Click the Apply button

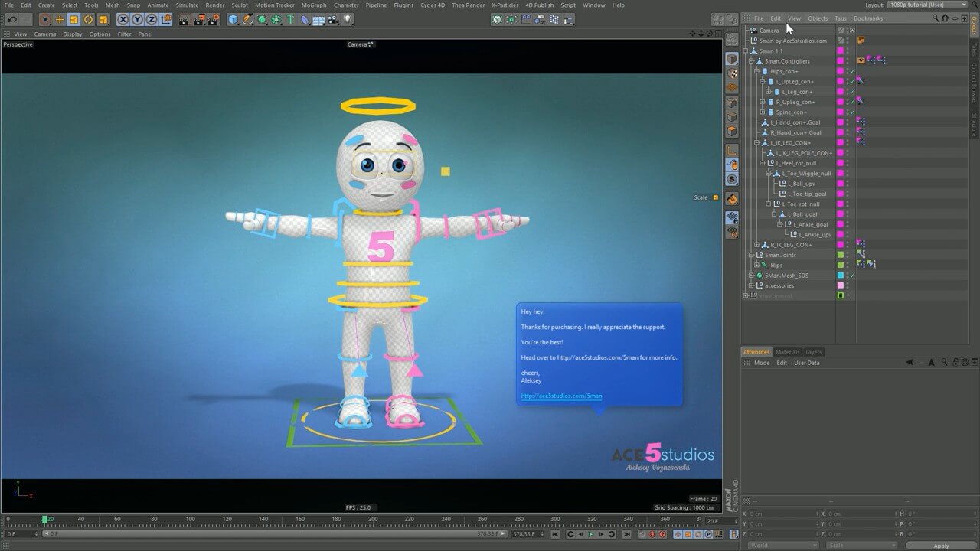click(941, 546)
